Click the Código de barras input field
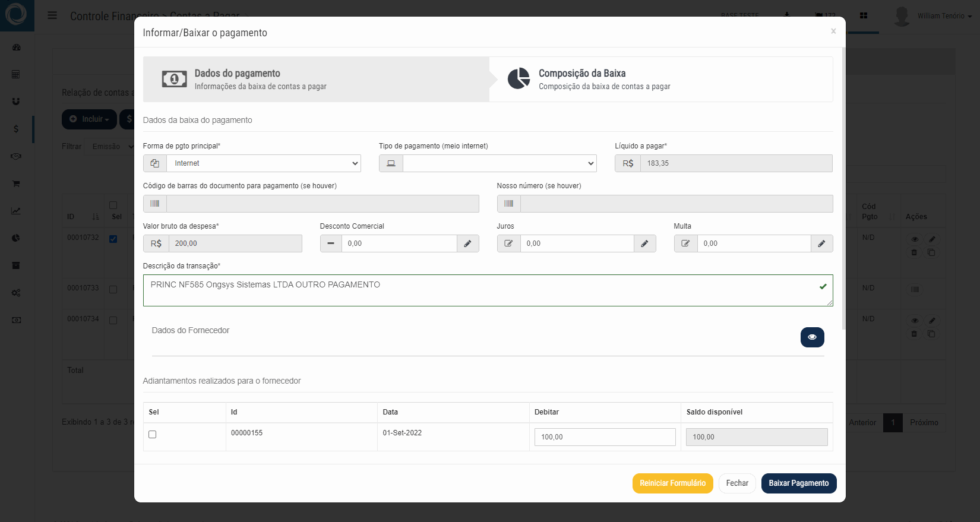 (x=323, y=204)
